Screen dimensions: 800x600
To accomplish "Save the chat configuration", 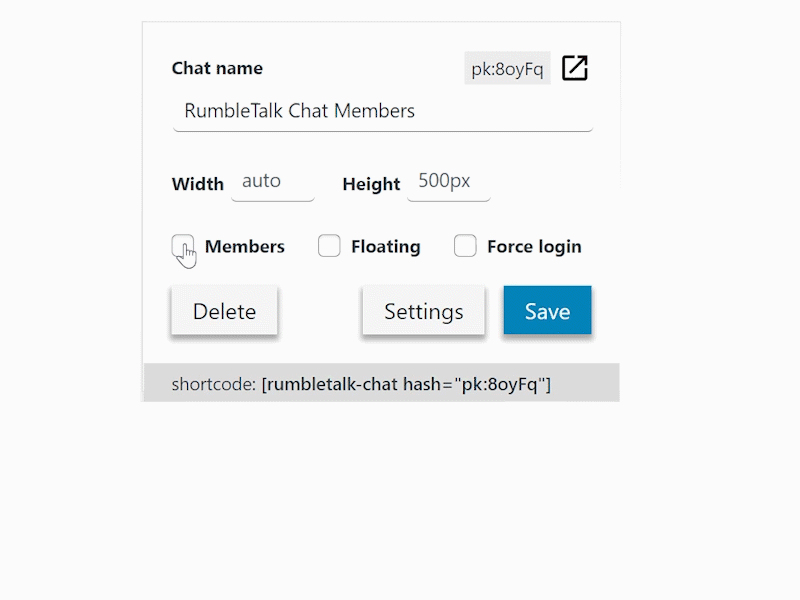I will (547, 311).
